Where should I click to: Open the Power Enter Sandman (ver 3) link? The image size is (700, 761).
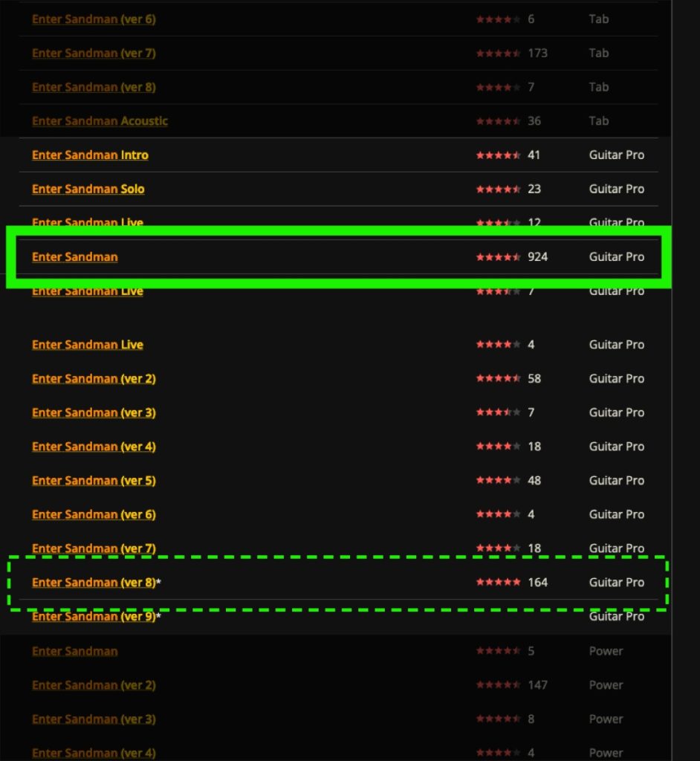click(x=94, y=719)
